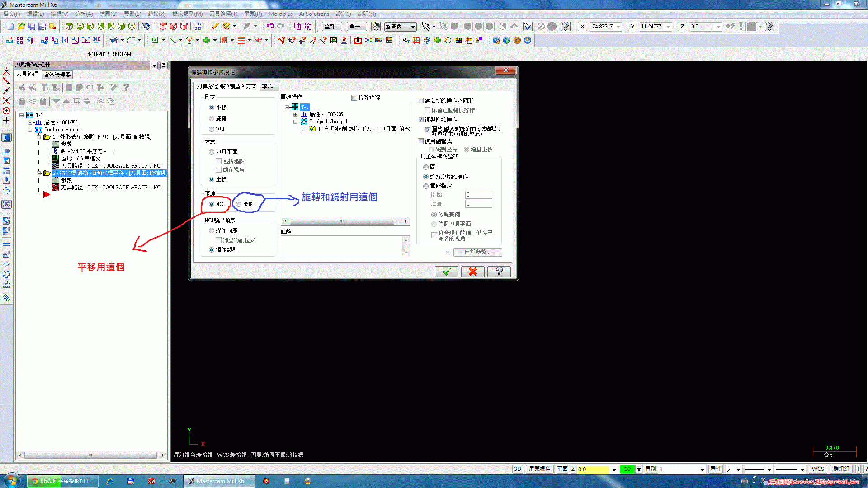Open the 層別 level dropdown in the status bar

coord(702,469)
